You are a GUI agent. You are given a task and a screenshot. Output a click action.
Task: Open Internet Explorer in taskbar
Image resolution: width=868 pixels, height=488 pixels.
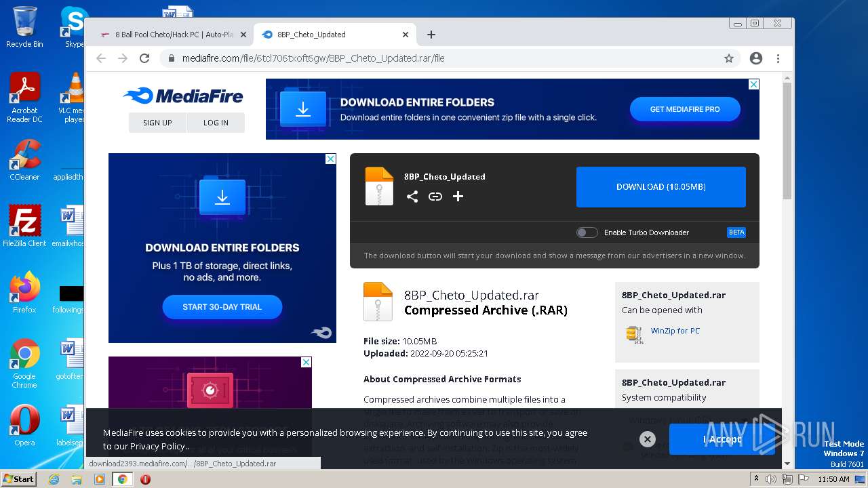pos(54,479)
